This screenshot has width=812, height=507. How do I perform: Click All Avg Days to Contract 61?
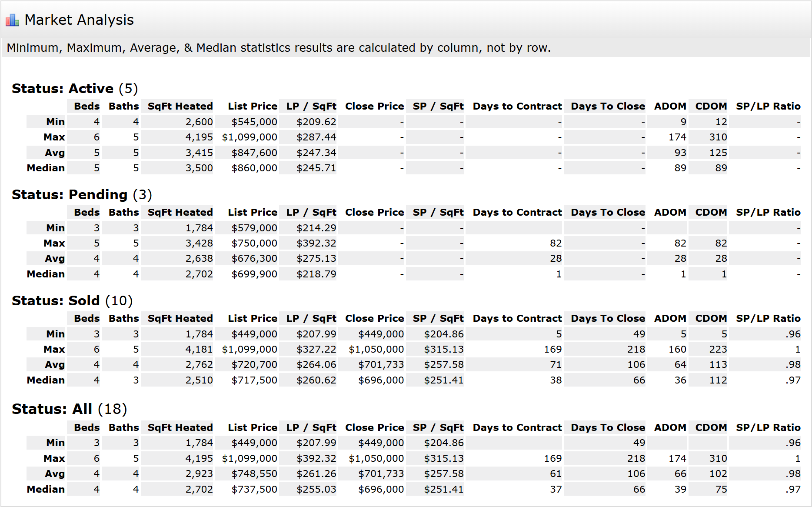(x=556, y=474)
